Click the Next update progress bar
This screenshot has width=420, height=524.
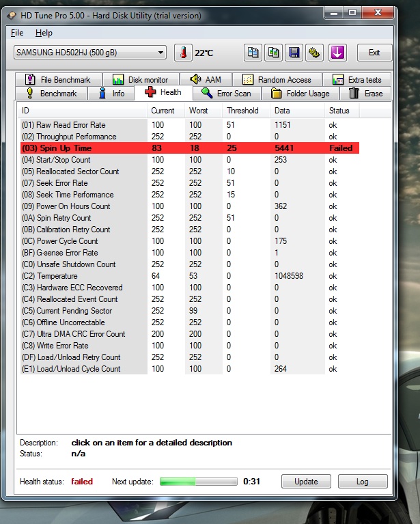[199, 481]
